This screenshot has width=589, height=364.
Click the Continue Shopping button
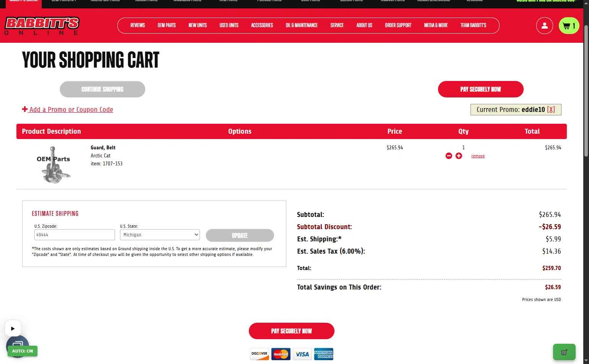(x=102, y=89)
